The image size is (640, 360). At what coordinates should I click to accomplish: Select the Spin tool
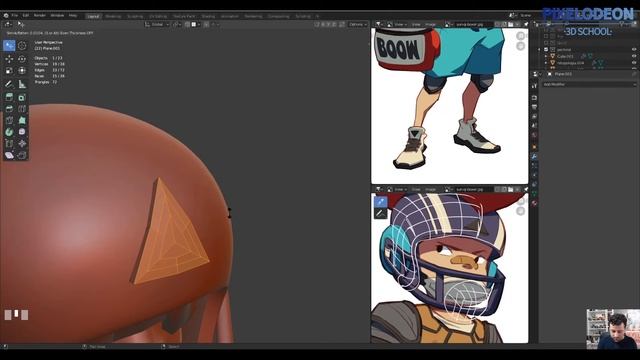(9, 132)
